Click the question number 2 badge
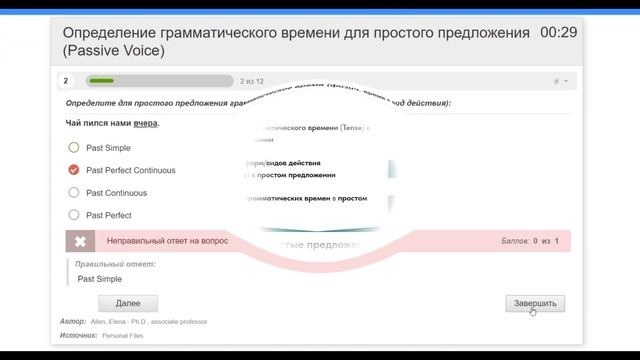This screenshot has width=640, height=360. click(x=66, y=81)
